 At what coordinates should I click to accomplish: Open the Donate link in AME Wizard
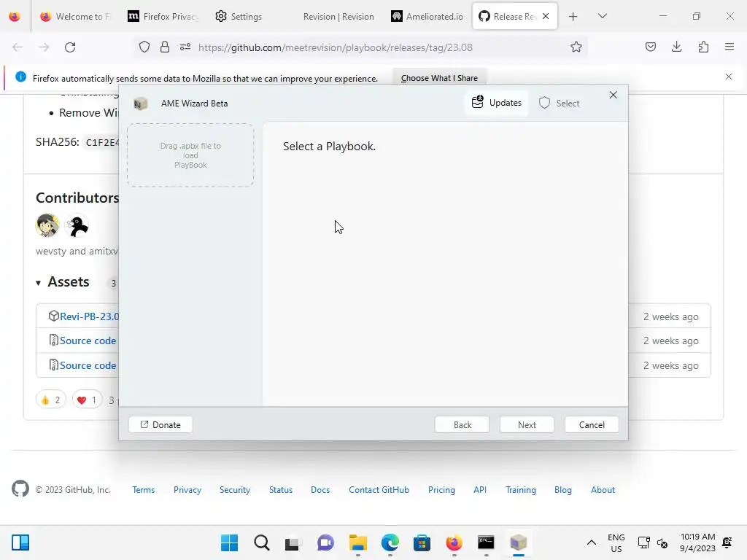[x=160, y=424]
